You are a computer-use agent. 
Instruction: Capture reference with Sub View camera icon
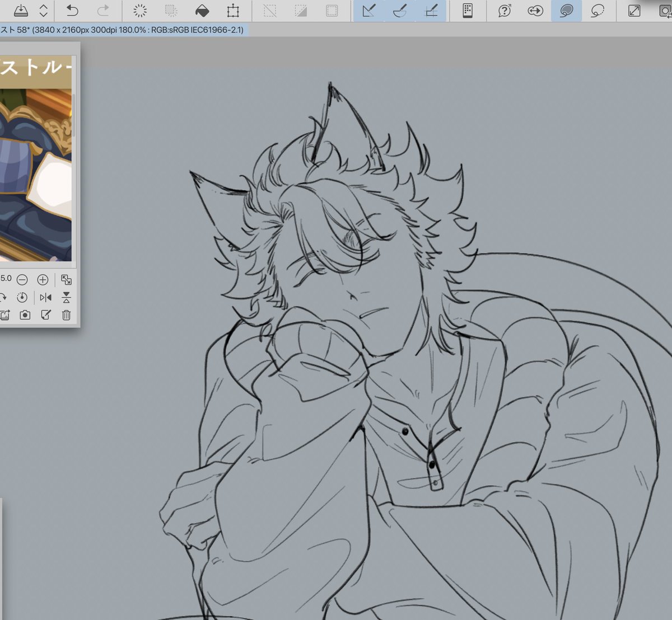25,315
